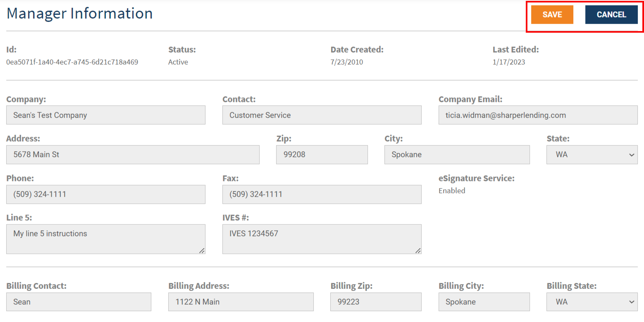
Task: Focus the Company Email input field
Action: coord(538,115)
